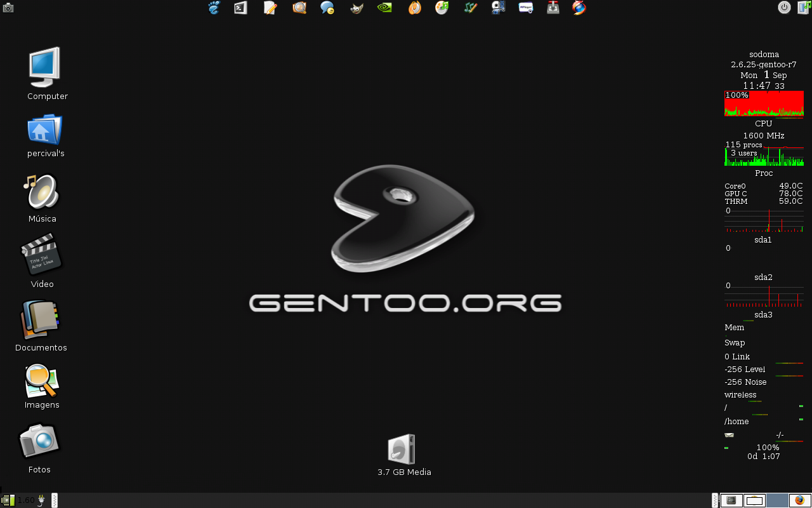Open the GNOME foot main menu
Screen dimensions: 812x508
[214, 8]
